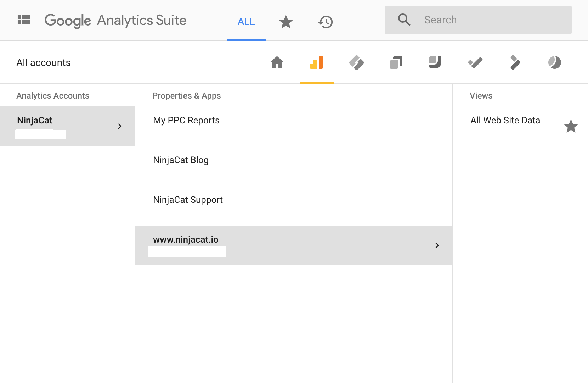This screenshot has width=588, height=383.
Task: Expand the www.ninjacat.io chevron
Action: click(x=437, y=245)
